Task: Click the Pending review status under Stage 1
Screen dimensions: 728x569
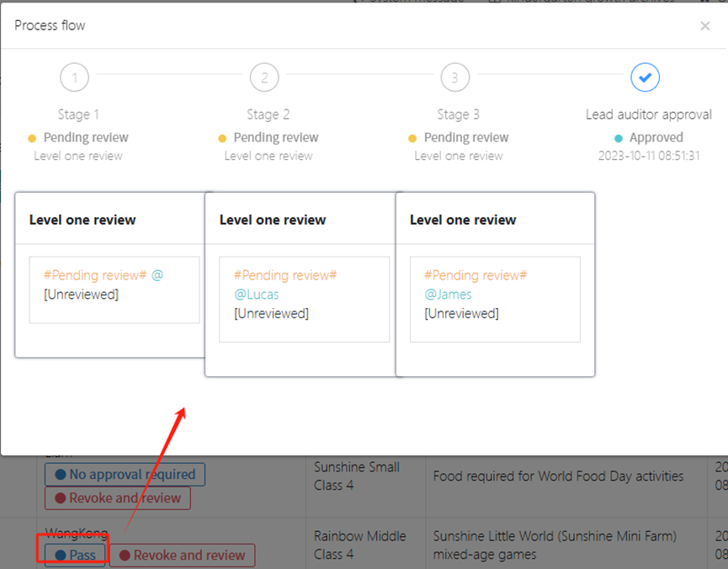Action: [86, 137]
